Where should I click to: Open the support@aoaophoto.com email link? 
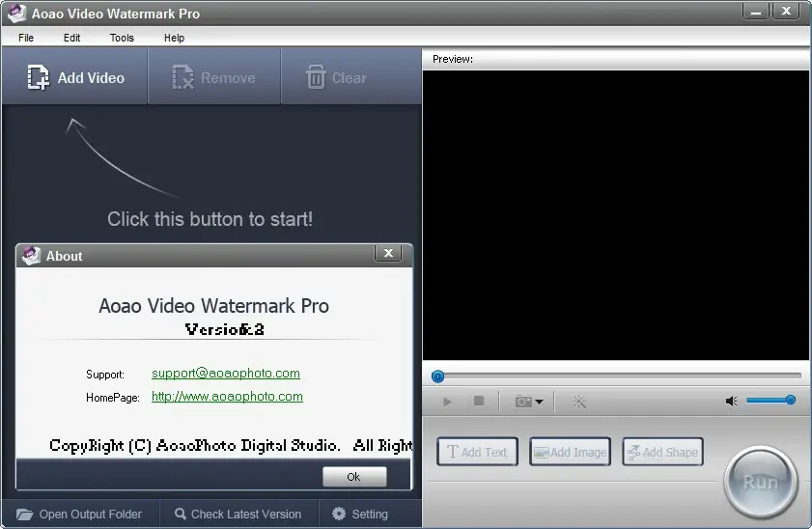(226, 374)
